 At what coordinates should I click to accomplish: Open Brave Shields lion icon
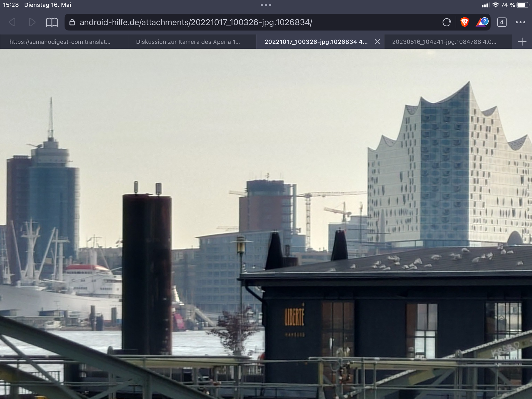(464, 22)
